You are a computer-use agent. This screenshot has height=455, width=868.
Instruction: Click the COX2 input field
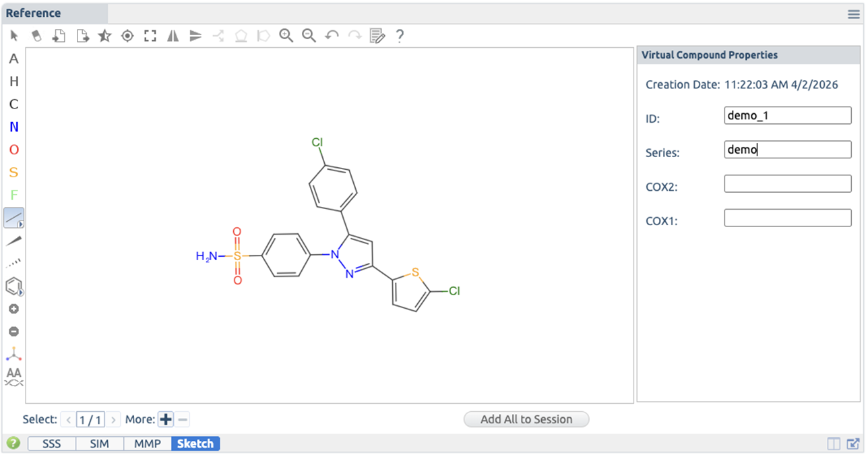[787, 183]
